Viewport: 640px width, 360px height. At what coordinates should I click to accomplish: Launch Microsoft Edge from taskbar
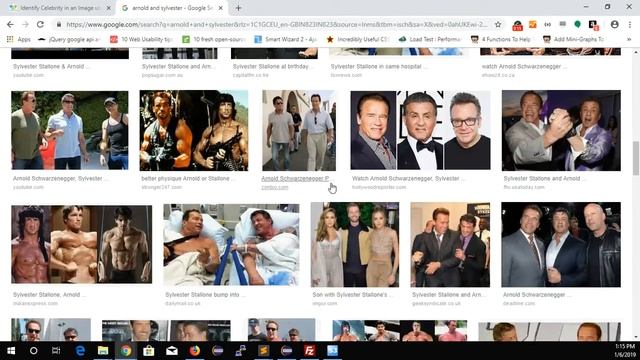(80, 351)
